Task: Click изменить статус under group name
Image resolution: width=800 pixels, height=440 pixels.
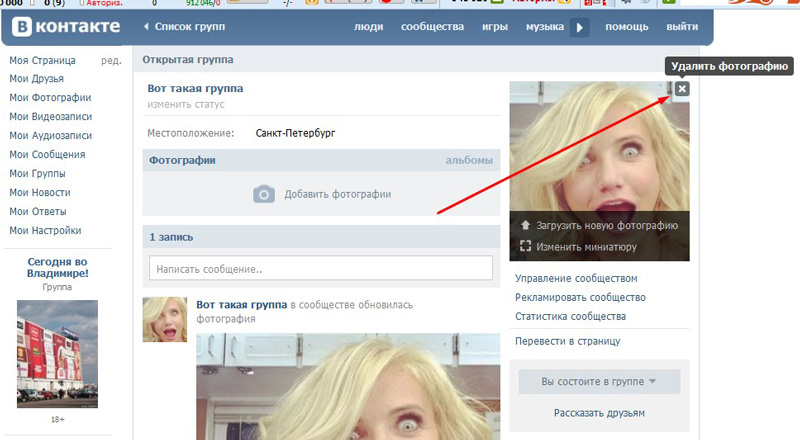Action: coord(186,104)
